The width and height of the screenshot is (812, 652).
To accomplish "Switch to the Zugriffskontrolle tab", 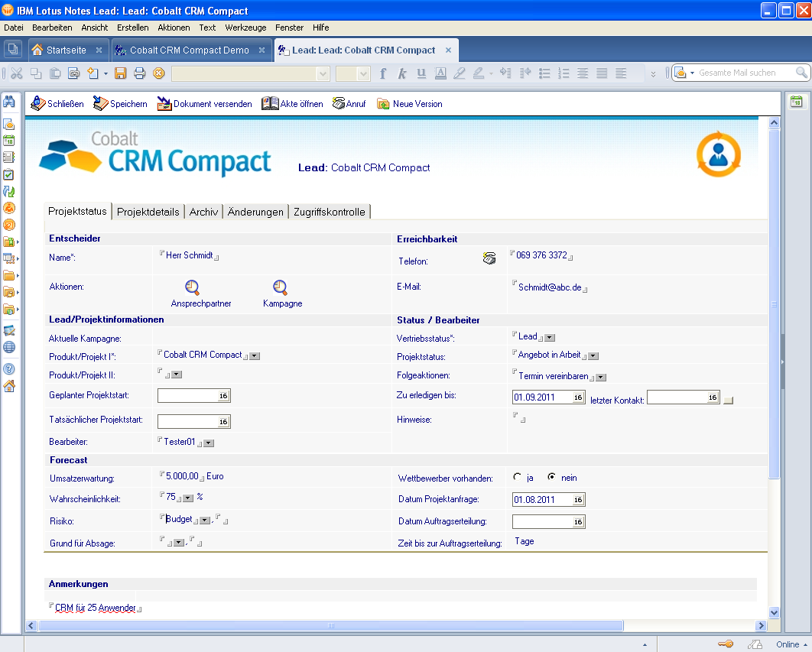I will (330, 212).
